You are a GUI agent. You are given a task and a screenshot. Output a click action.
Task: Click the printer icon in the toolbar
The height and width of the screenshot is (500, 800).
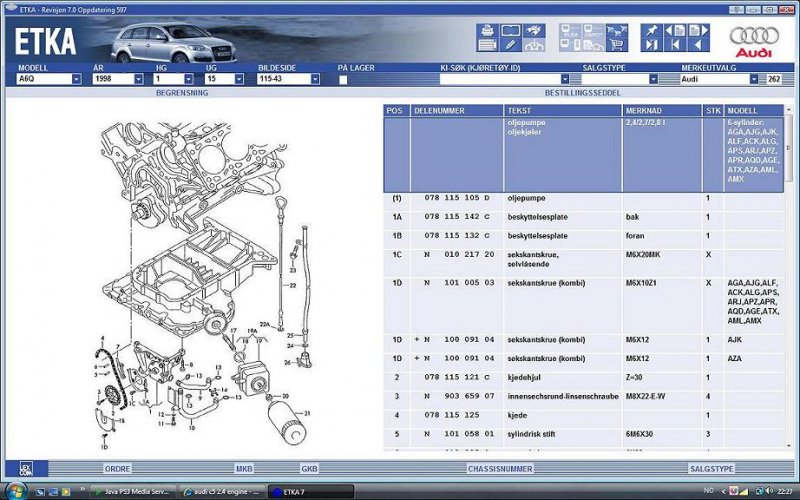[487, 31]
